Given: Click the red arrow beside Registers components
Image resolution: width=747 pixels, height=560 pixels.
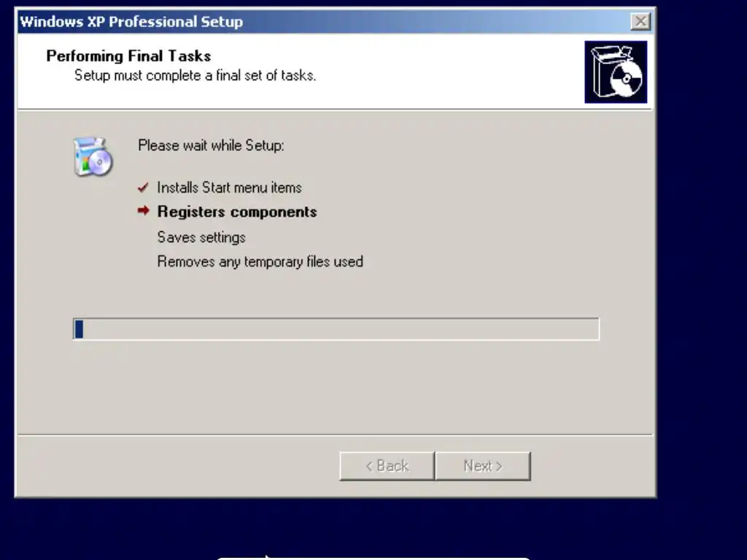Looking at the screenshot, I should pyautogui.click(x=144, y=211).
